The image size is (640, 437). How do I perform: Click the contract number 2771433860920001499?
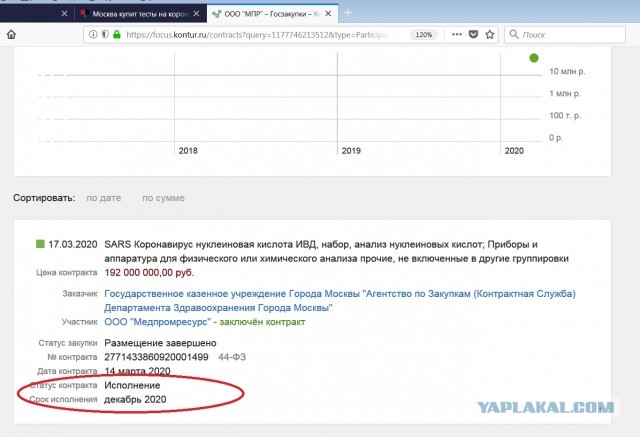click(x=156, y=357)
